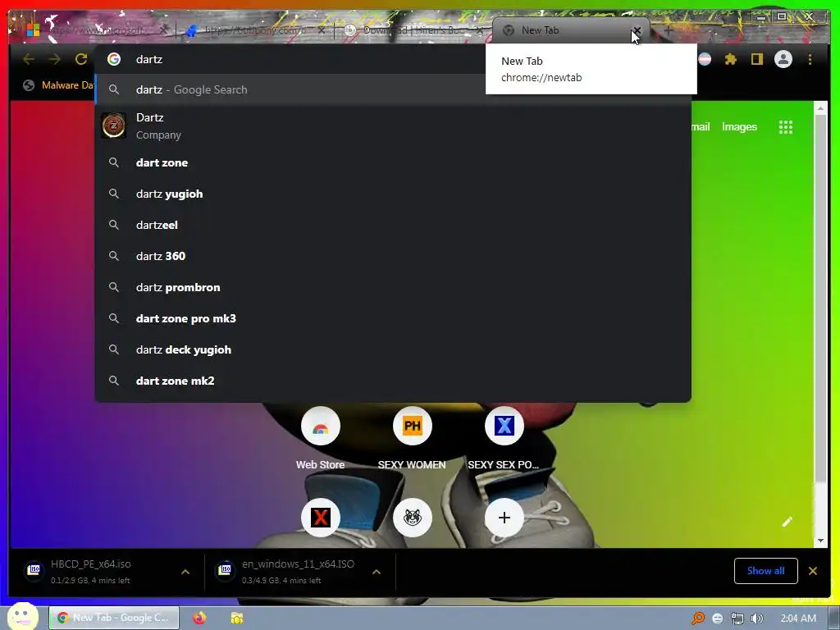Close the downloads bar

813,571
